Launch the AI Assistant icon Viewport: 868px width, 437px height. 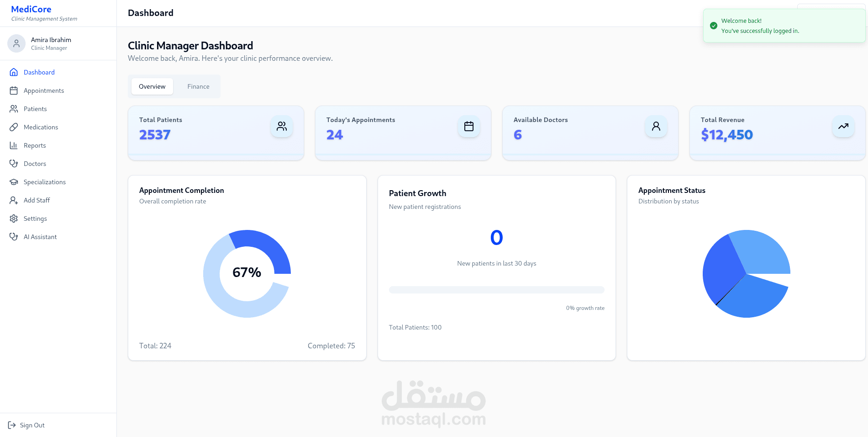(14, 237)
